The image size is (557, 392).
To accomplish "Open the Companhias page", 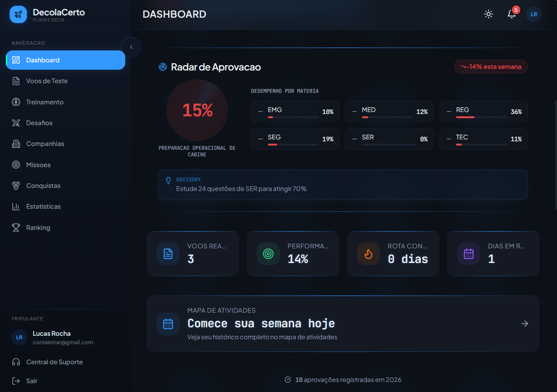I will pyautogui.click(x=66, y=144).
